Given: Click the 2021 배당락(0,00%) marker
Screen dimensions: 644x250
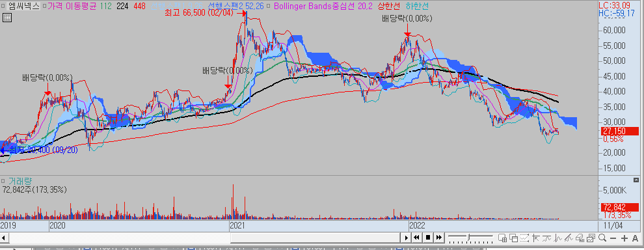Looking at the screenshot, I should [x=227, y=71].
